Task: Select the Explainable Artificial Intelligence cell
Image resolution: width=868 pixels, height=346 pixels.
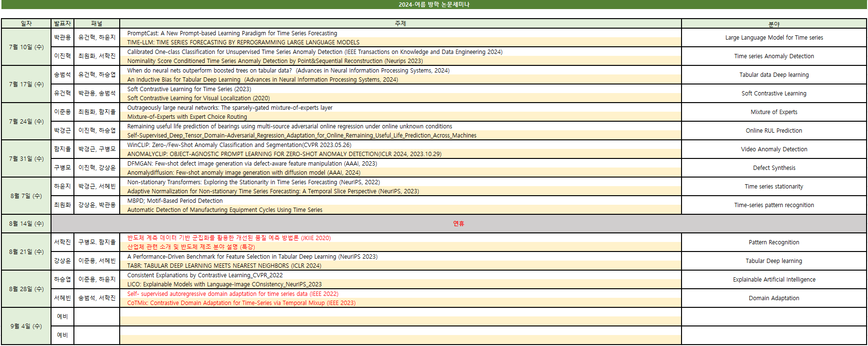Action: (x=774, y=280)
